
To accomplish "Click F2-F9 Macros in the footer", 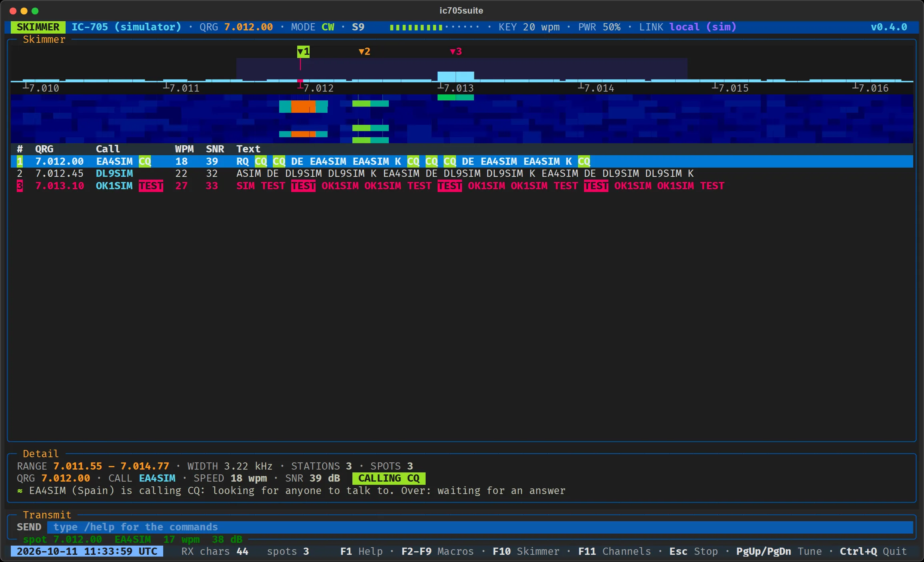I will point(437,551).
